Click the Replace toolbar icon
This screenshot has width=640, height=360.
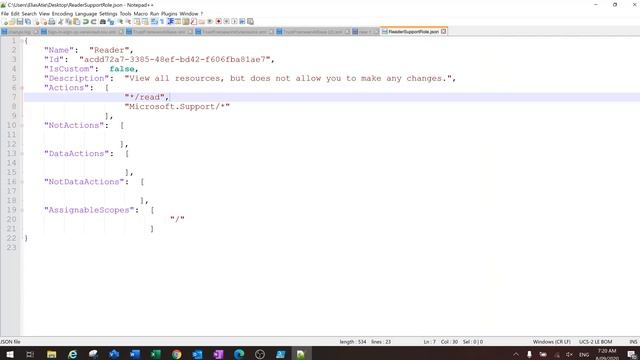click(x=111, y=22)
